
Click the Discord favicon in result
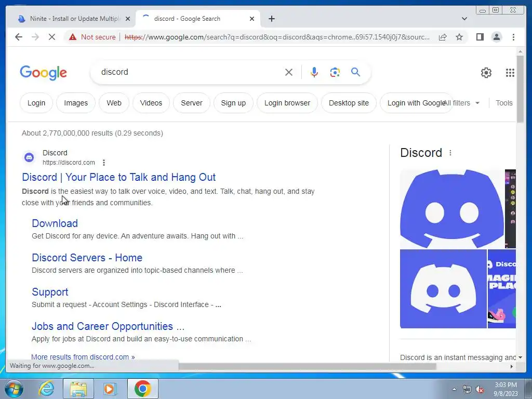point(29,157)
